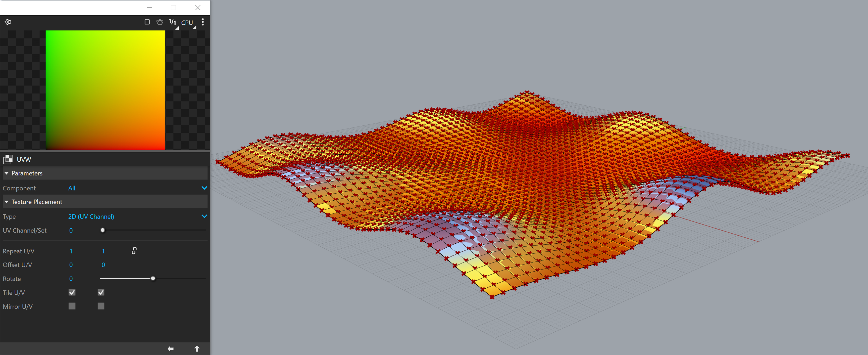Image resolution: width=868 pixels, height=355 pixels.
Task: Click the preview render icon at top left
Action: pos(8,22)
